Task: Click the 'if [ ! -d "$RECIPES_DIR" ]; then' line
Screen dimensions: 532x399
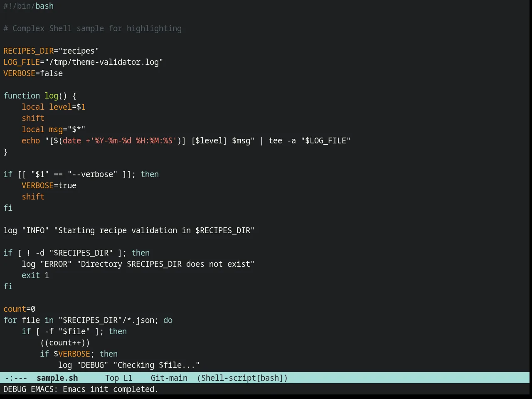Action: pyautogui.click(x=76, y=253)
